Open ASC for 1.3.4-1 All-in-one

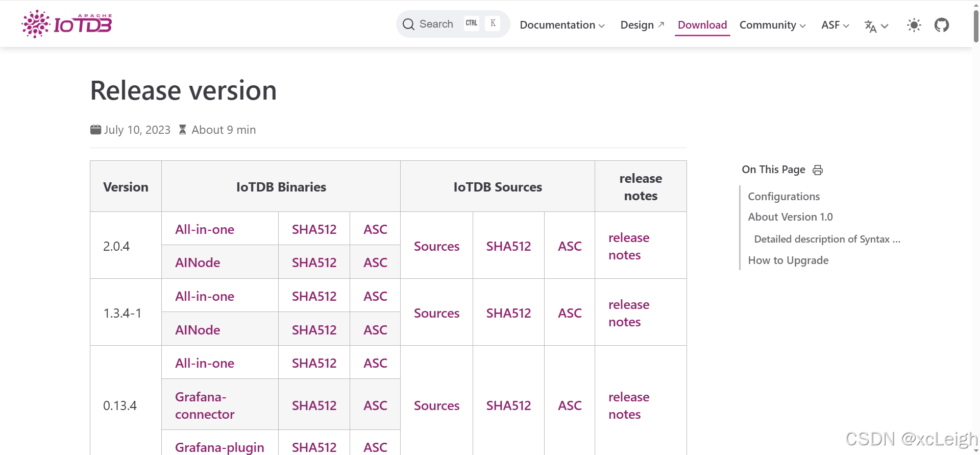pos(375,296)
